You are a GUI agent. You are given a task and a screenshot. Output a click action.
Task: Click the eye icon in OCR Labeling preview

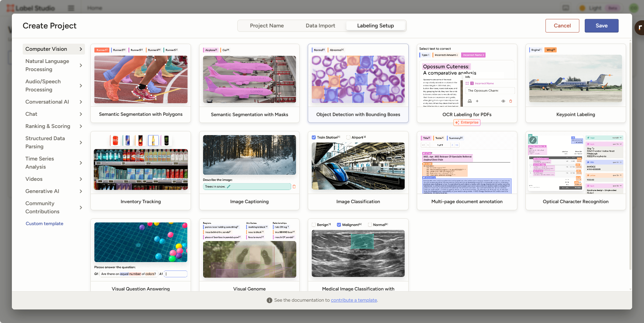click(x=503, y=101)
